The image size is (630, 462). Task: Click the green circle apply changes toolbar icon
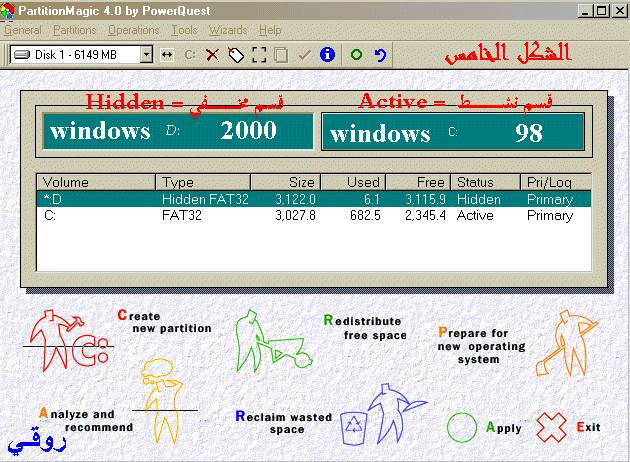356,54
